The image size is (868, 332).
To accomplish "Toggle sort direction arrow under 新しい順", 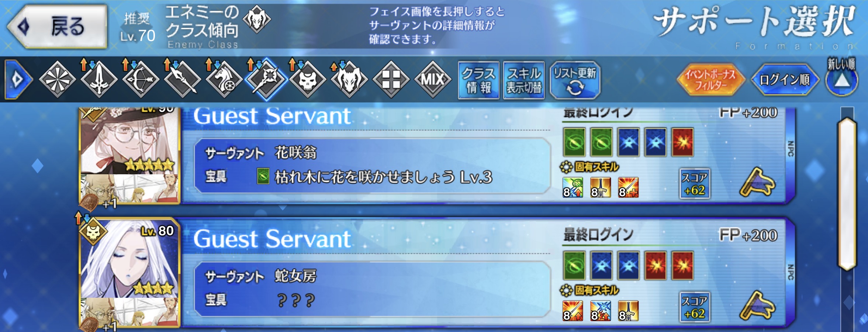I will coord(841,80).
